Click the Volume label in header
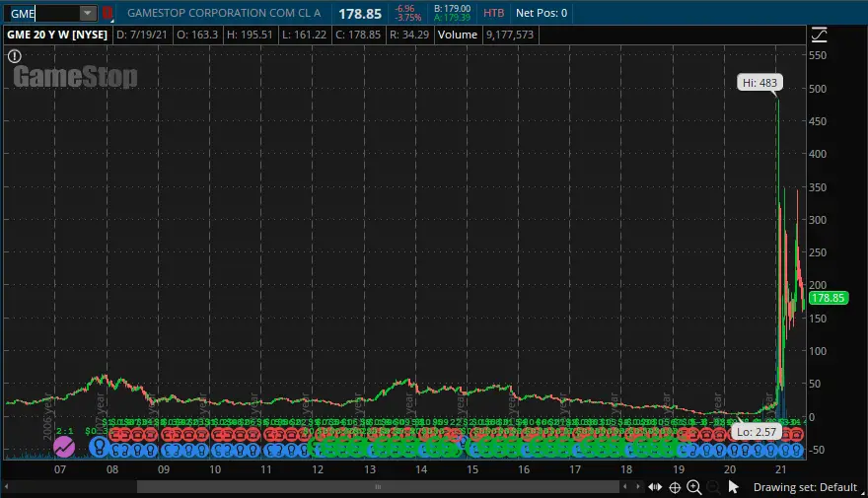 tap(458, 35)
